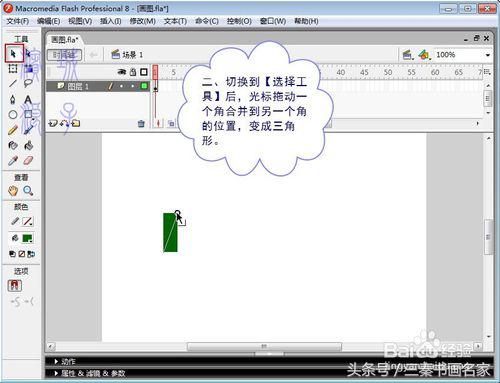This screenshot has height=383, width=500.
Task: Select the 图层 1 layer row
Action: pyautogui.click(x=98, y=86)
